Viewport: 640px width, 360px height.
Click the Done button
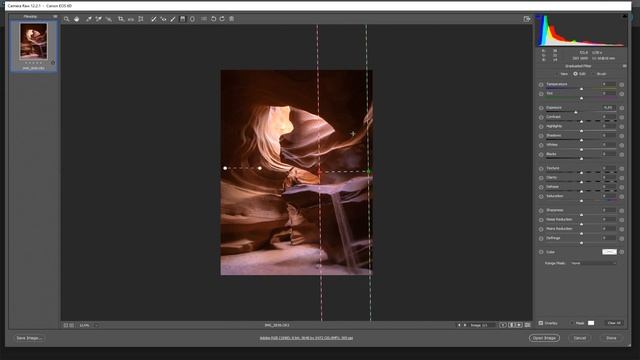tap(611, 338)
